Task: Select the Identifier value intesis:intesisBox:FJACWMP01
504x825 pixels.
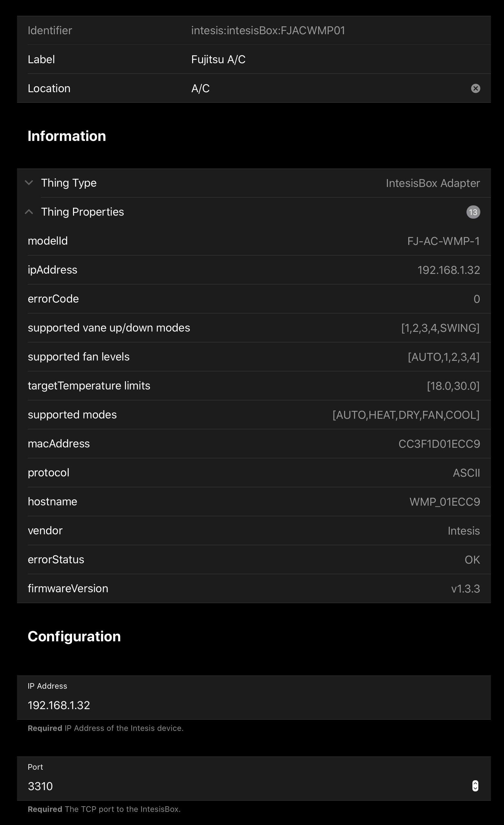Action: 268,31
